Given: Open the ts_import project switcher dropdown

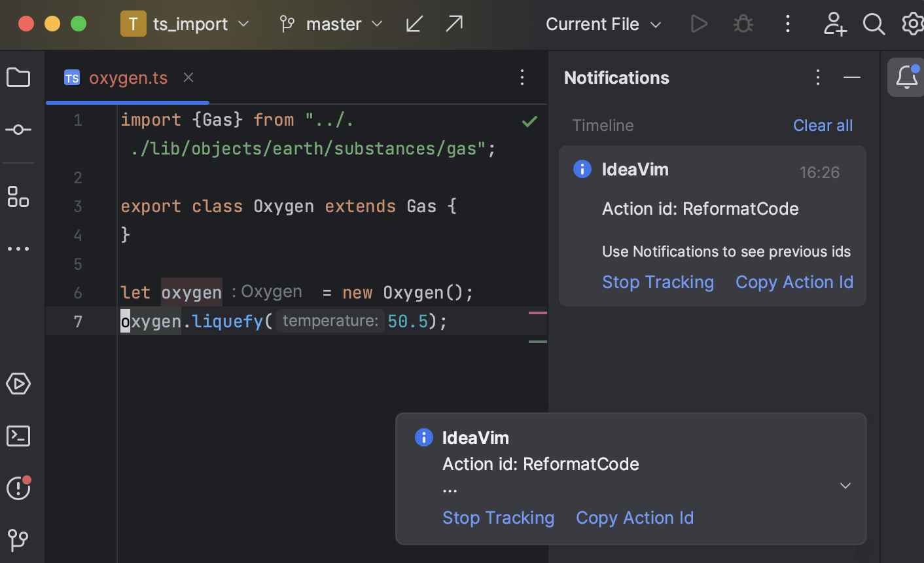Looking at the screenshot, I should [x=188, y=24].
